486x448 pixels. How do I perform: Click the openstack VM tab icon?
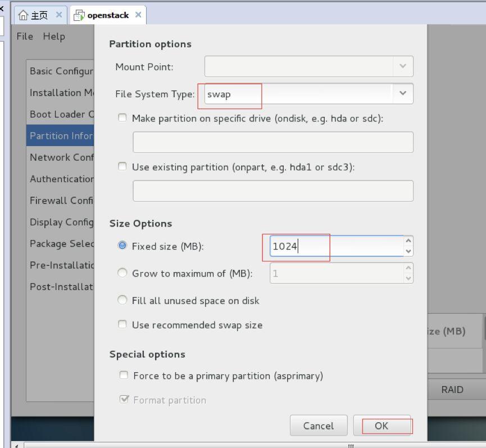[80, 15]
